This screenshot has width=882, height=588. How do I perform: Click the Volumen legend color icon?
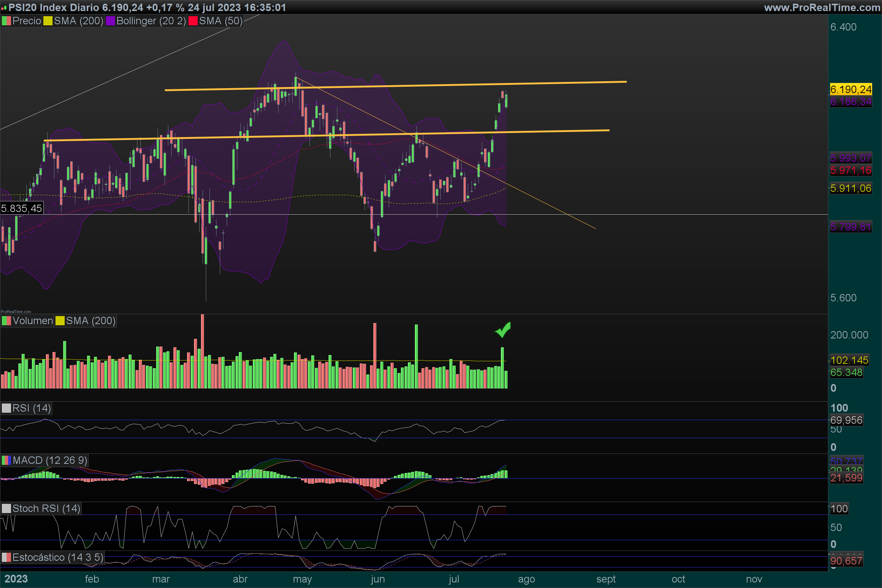6,320
